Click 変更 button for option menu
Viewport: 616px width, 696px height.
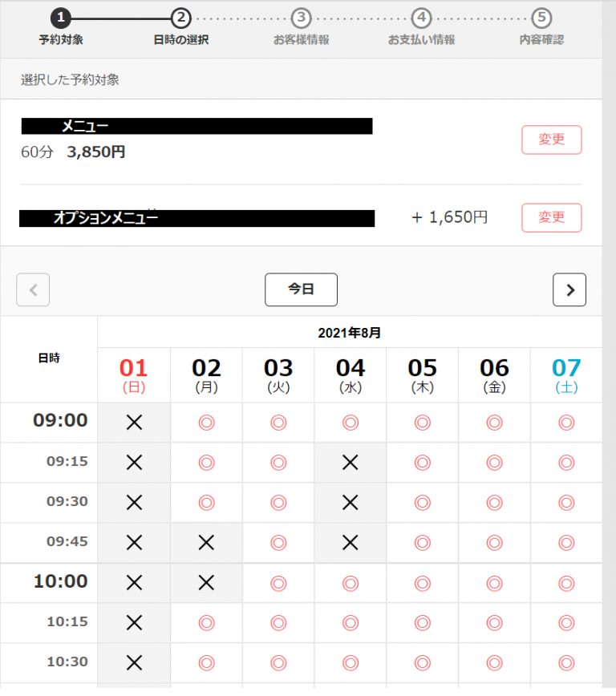551,217
